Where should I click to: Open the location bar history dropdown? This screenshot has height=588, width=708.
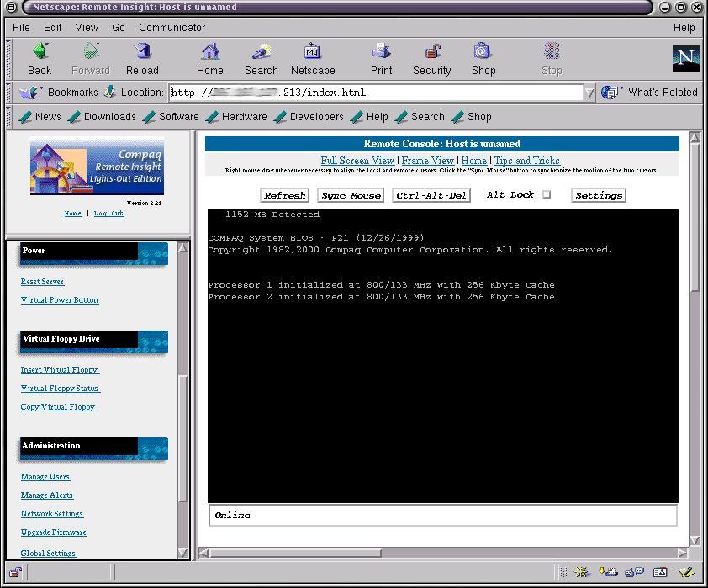pyautogui.click(x=588, y=93)
